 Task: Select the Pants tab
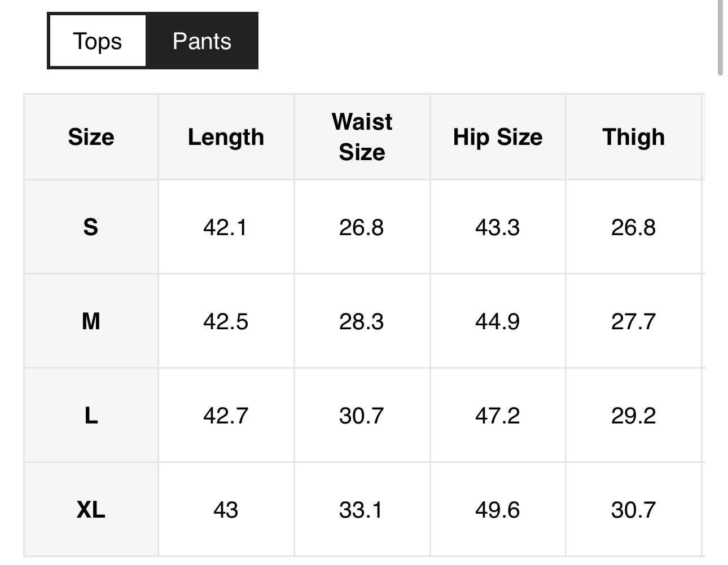pyautogui.click(x=201, y=41)
